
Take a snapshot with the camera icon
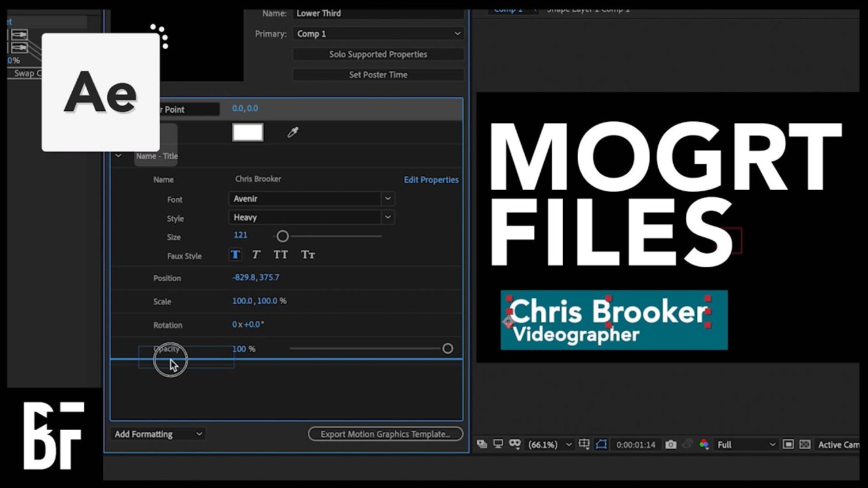click(x=671, y=445)
